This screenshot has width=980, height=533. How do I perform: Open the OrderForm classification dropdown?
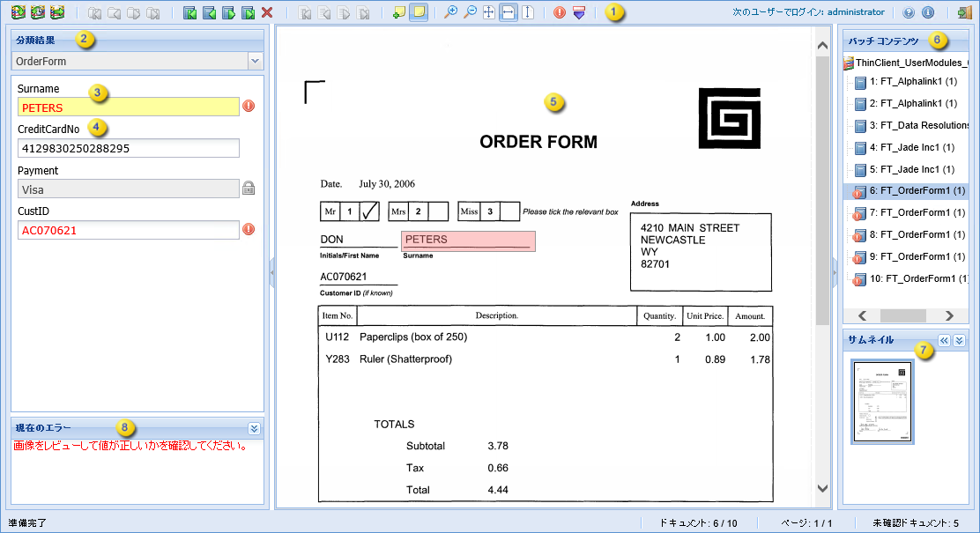coord(256,61)
